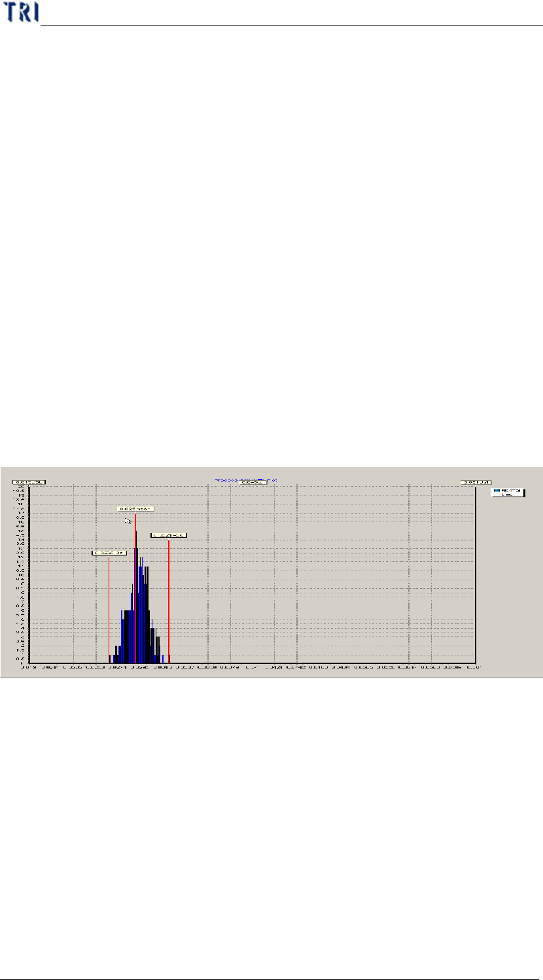Click the top-right value label box on chart
The height and width of the screenshot is (980, 543).
(x=476, y=482)
